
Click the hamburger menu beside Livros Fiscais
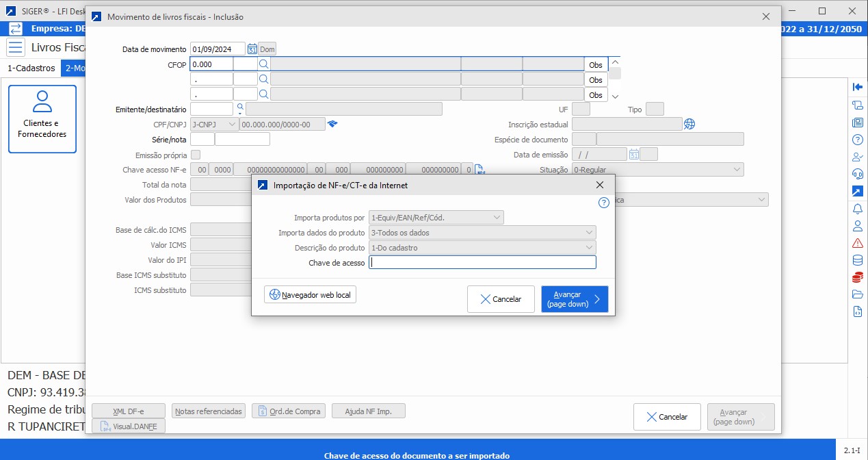[x=16, y=47]
